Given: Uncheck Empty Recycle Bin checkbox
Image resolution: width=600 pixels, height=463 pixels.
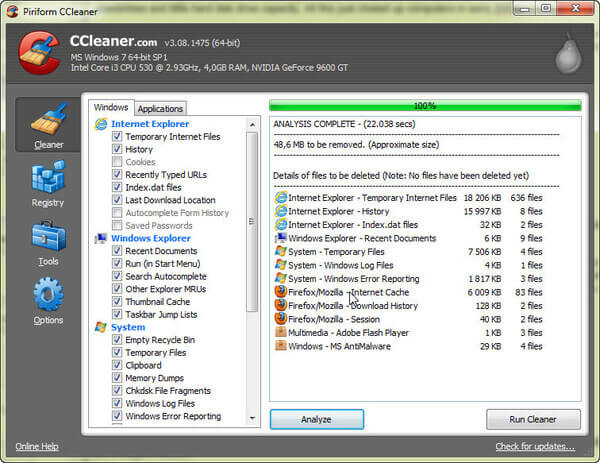Looking at the screenshot, I should pos(117,339).
